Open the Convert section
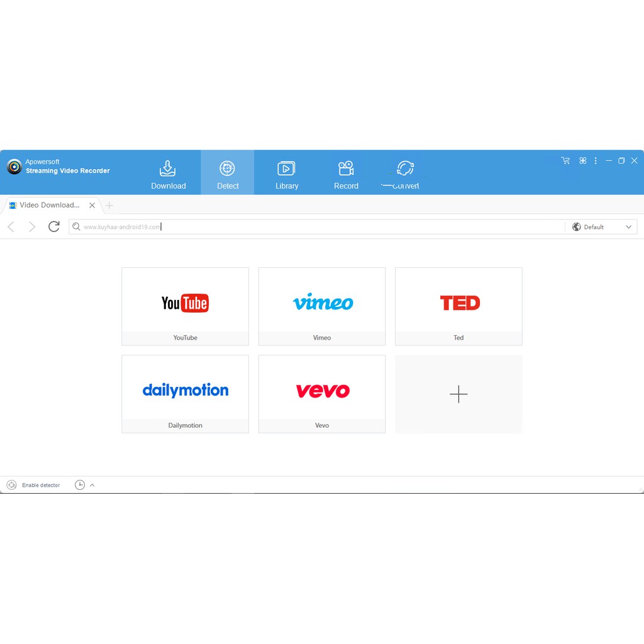The width and height of the screenshot is (644, 644). pos(405,174)
